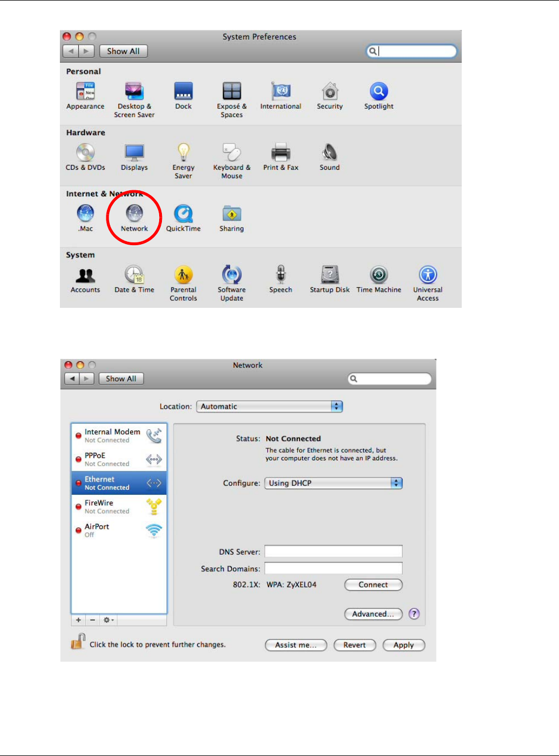Select Ethernet in the services list
This screenshot has width=559, height=756.
(x=119, y=483)
